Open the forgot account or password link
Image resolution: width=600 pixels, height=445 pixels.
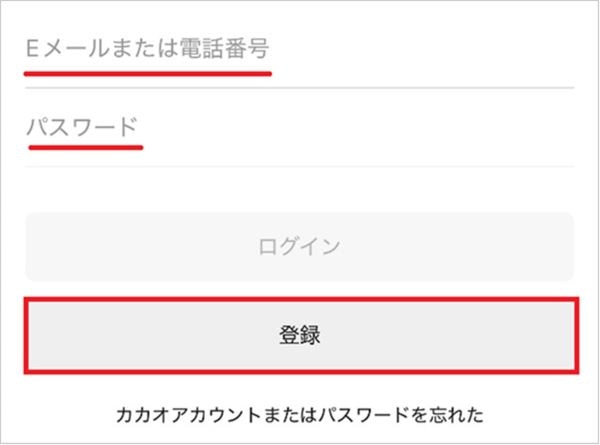pos(300,413)
